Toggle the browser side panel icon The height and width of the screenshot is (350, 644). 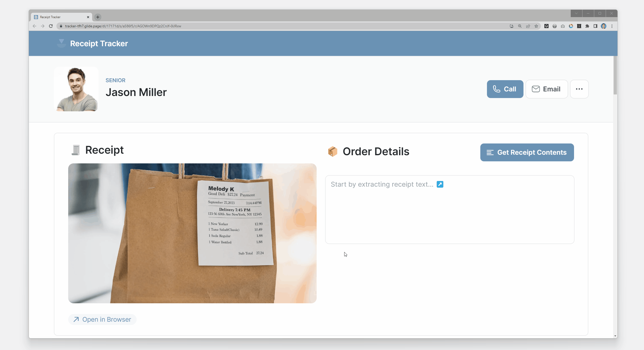tap(595, 26)
